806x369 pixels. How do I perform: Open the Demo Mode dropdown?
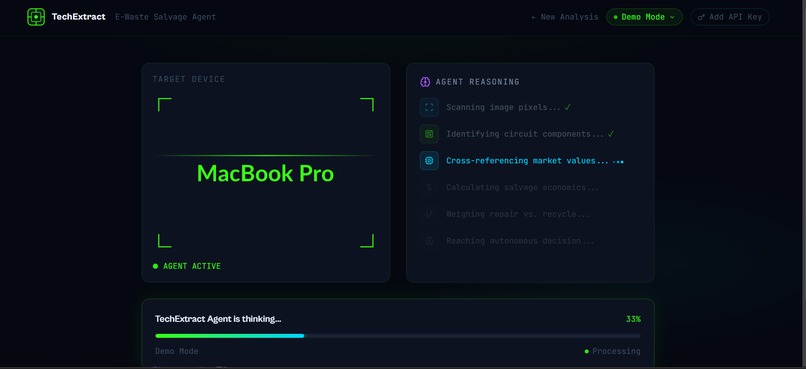pyautogui.click(x=644, y=17)
